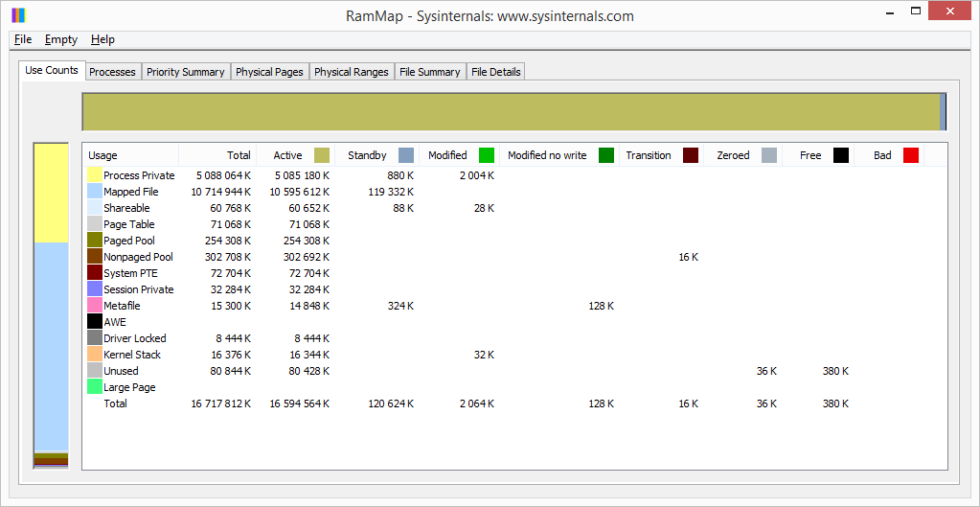
Task: Click the Modified no write dark green swatch
Action: click(606, 155)
